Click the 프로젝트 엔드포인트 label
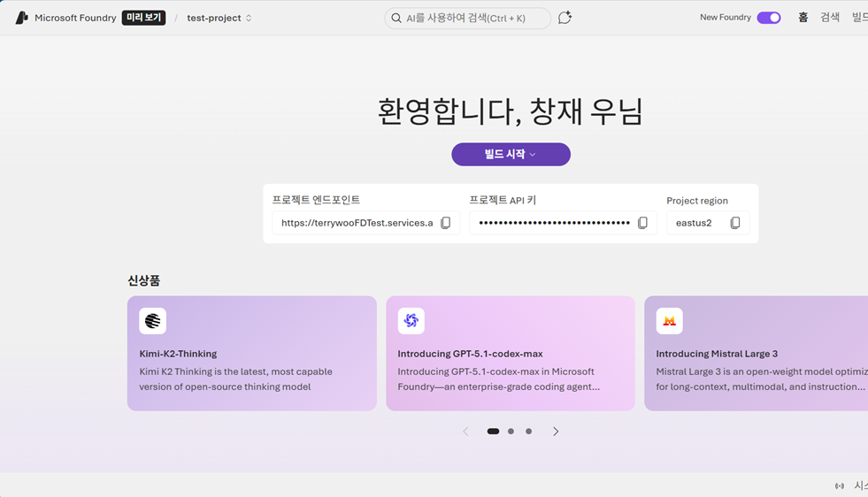 click(x=316, y=200)
